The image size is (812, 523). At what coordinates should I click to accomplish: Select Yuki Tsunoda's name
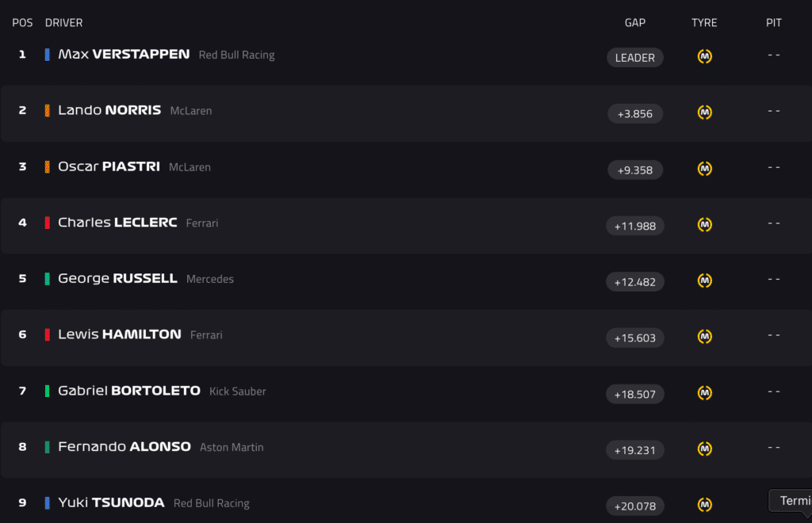point(111,503)
